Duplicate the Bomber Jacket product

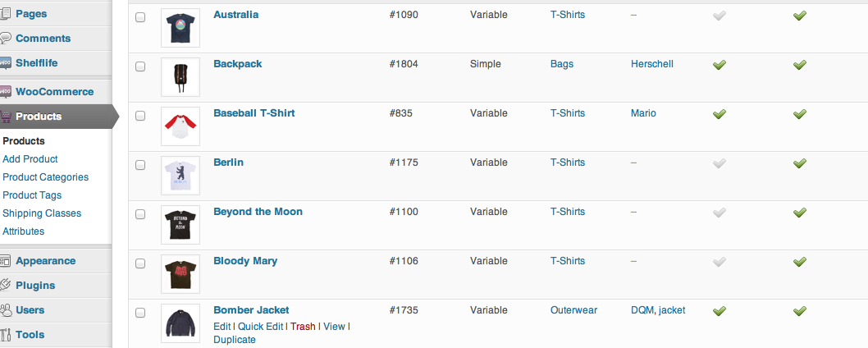pos(234,340)
